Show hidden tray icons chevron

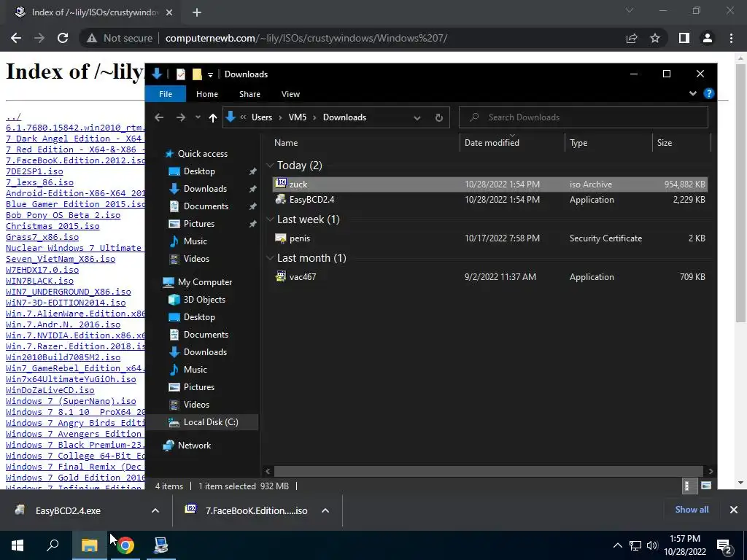click(617, 545)
